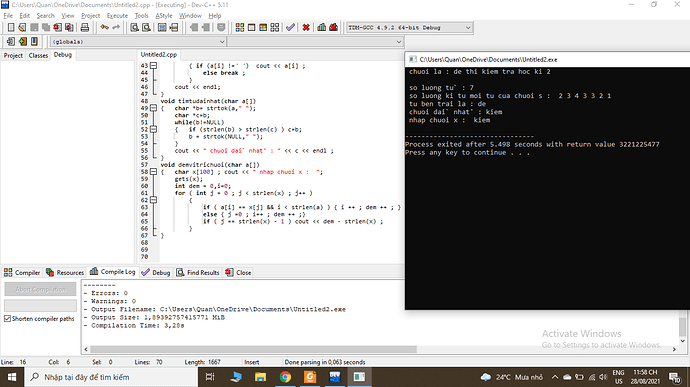Screen dimensions: 690x387
Task: Click the Rebuild All toolbar icon
Action: tap(275, 27)
